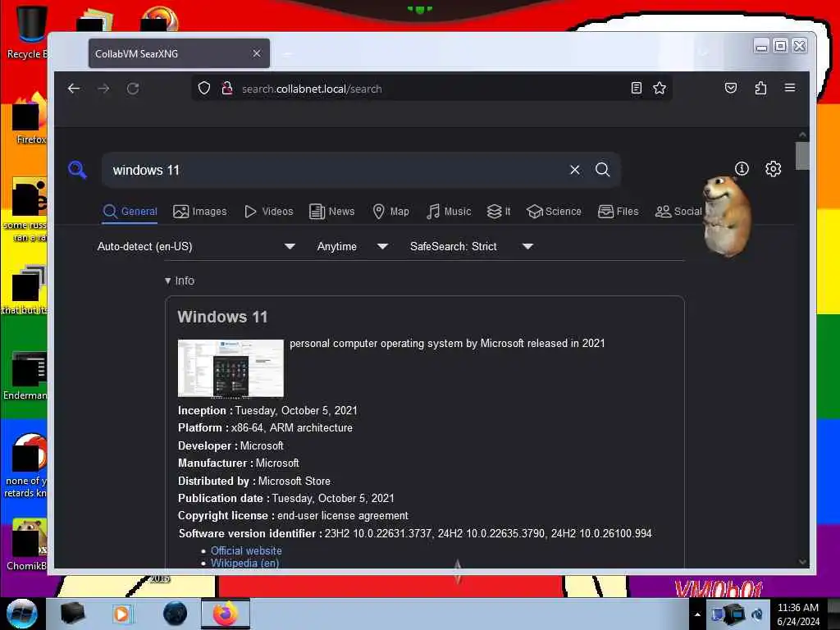Show hidden system tray icons arrow
Screen dimensions: 840x630
(x=697, y=614)
